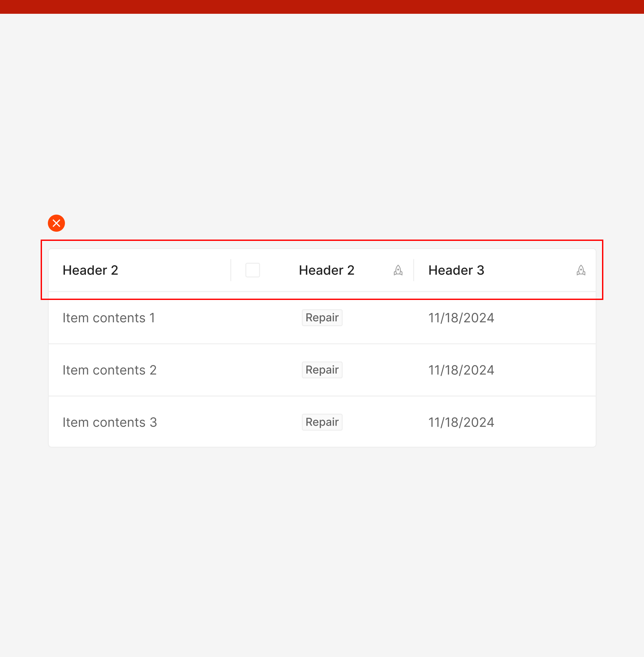
Task: Click rocket icon in second Header 2 column
Action: point(398,270)
